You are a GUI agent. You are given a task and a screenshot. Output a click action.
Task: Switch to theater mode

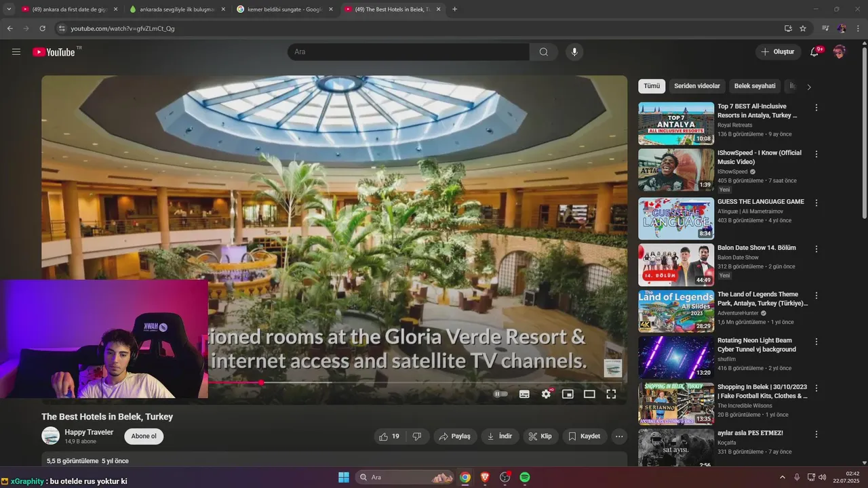coord(589,394)
